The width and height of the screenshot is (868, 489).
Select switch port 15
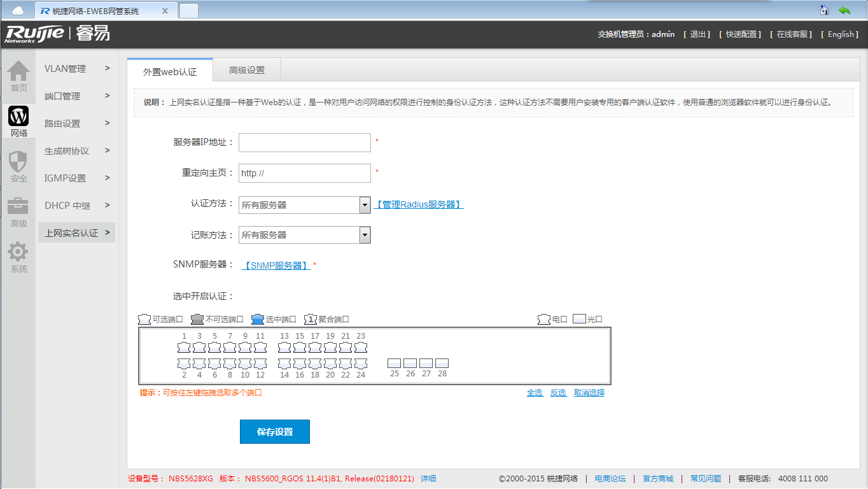300,348
